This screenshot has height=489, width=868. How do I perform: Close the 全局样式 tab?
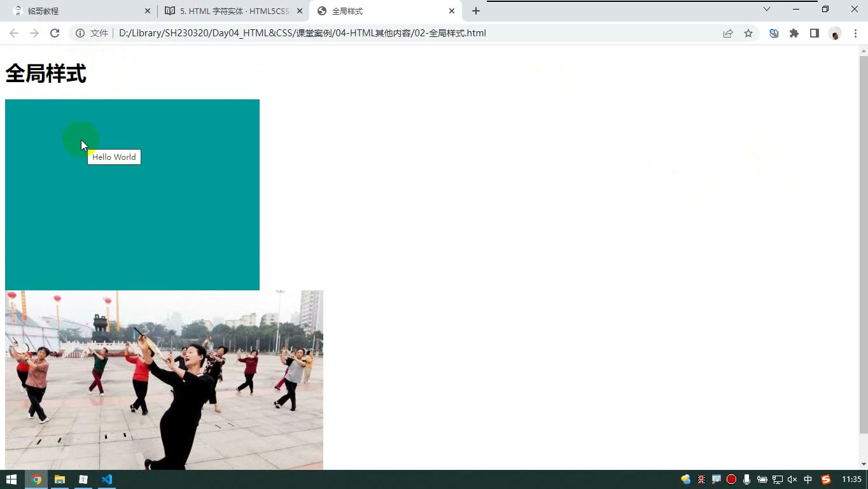[x=452, y=11]
